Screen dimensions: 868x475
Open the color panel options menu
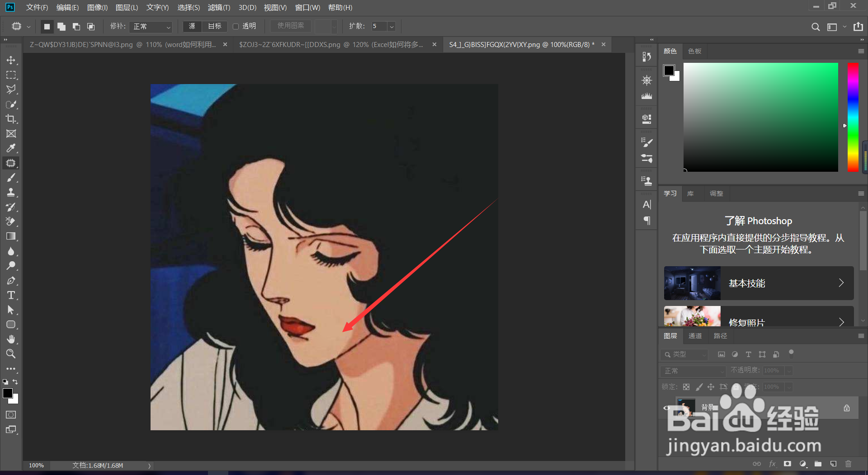pyautogui.click(x=861, y=52)
